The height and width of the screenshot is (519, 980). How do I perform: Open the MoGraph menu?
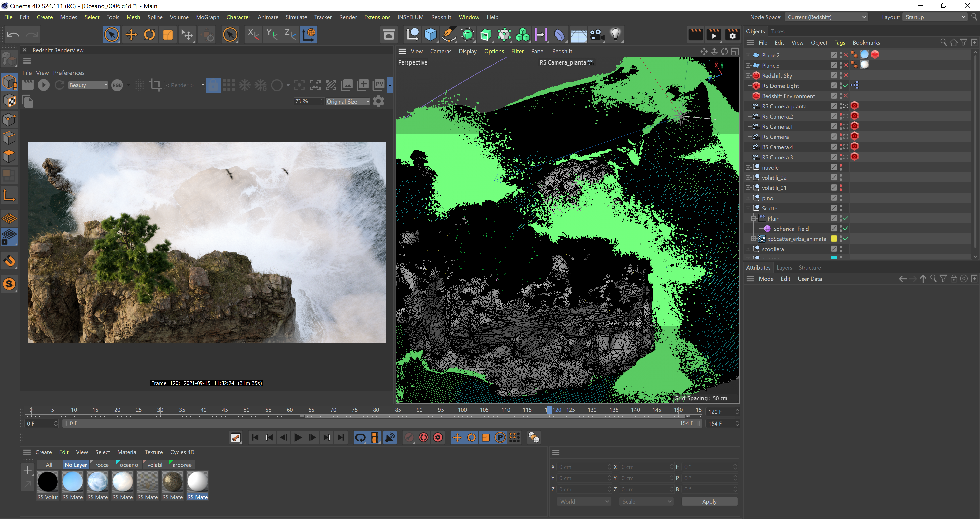tap(207, 17)
